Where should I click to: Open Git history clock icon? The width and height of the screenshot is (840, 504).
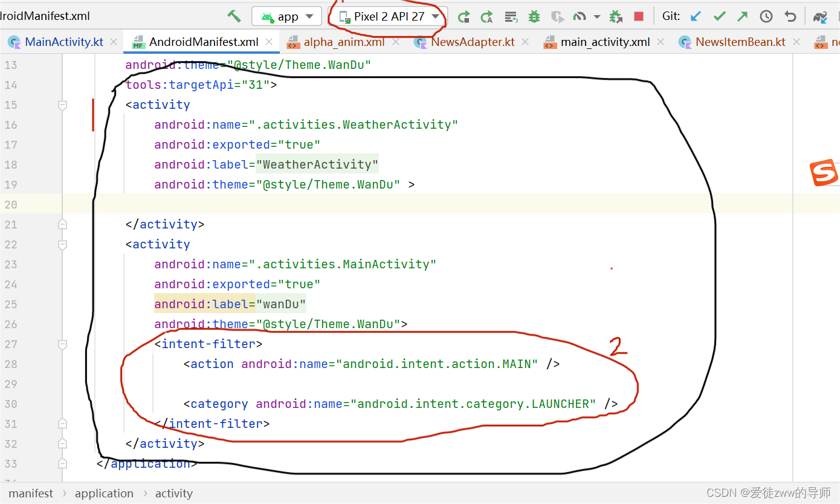pyautogui.click(x=766, y=16)
